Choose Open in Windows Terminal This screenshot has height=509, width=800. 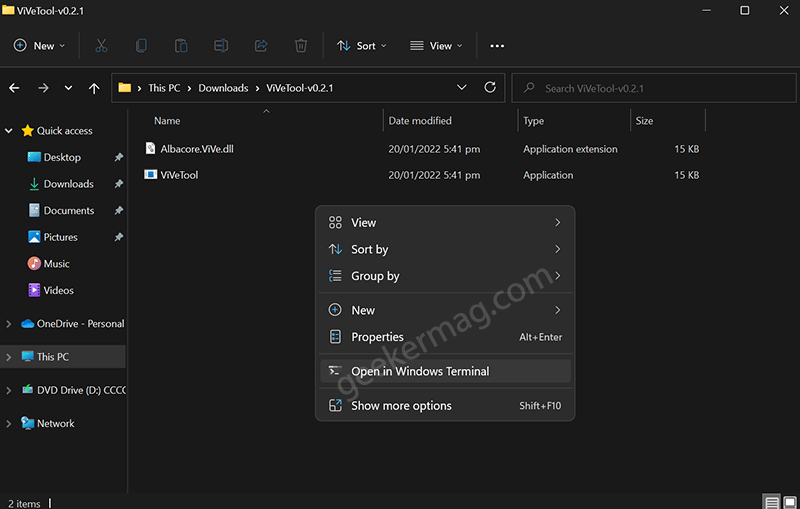coord(445,371)
